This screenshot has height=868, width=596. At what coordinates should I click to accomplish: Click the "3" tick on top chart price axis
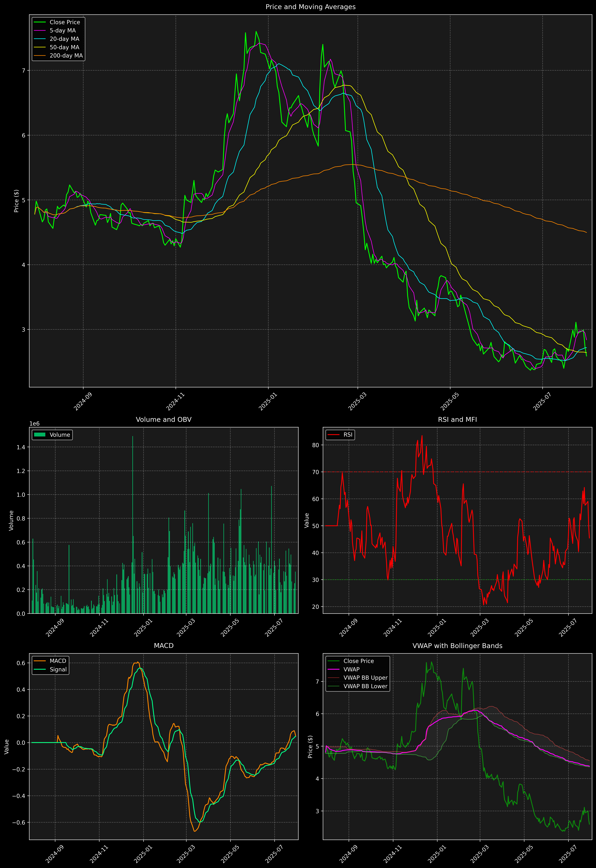click(23, 330)
